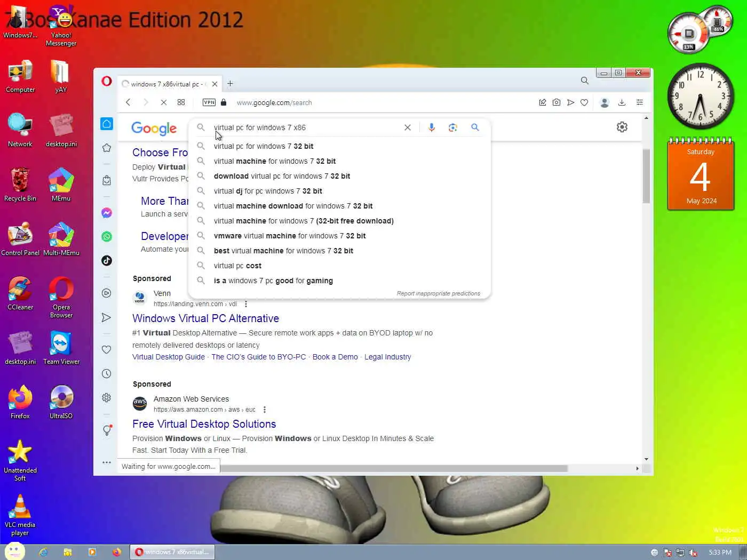This screenshot has width=747, height=560.
Task: Open sidebar Bookmarks star icon
Action: [x=107, y=148]
